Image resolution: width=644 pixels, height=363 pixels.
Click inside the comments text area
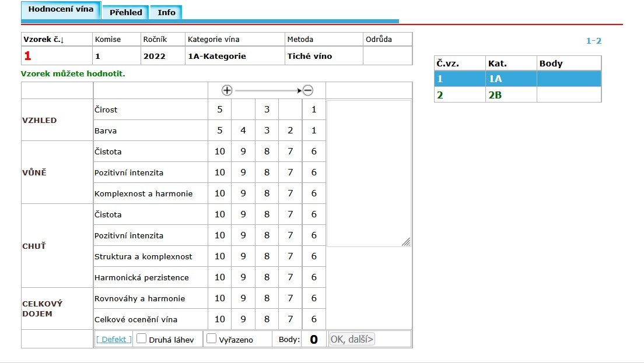click(368, 173)
